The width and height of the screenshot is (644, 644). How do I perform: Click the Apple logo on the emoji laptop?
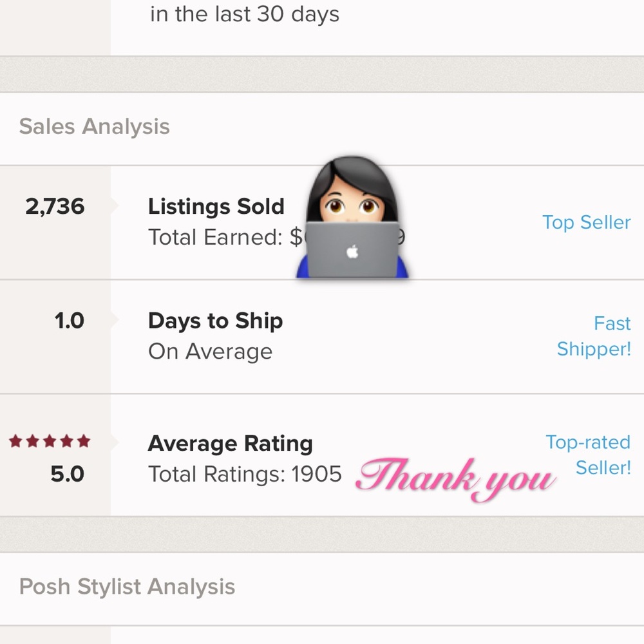coord(352,251)
